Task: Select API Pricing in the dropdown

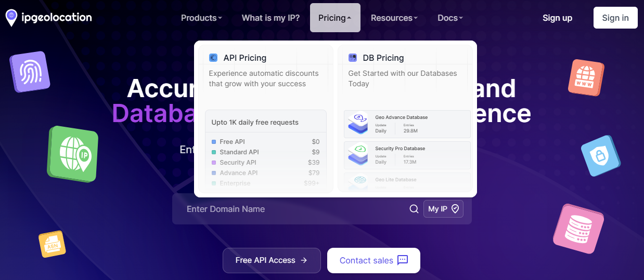Action: coord(244,58)
